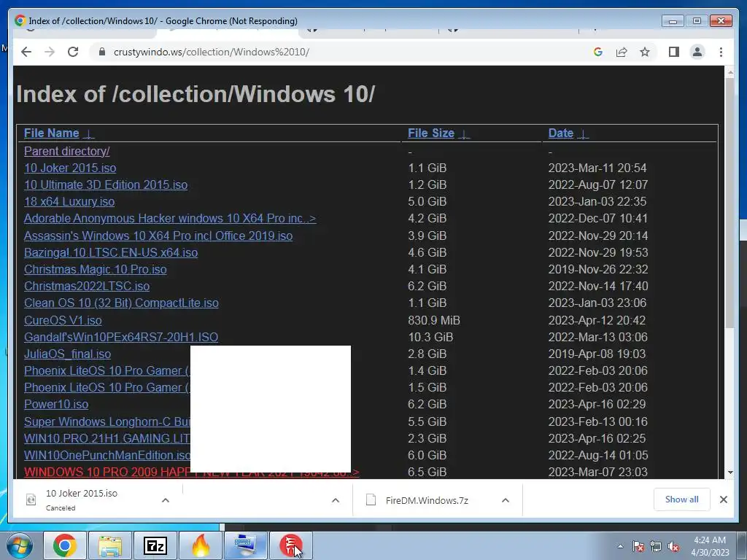Open the taskbar clock showing 4:24 AM

[x=709, y=546]
